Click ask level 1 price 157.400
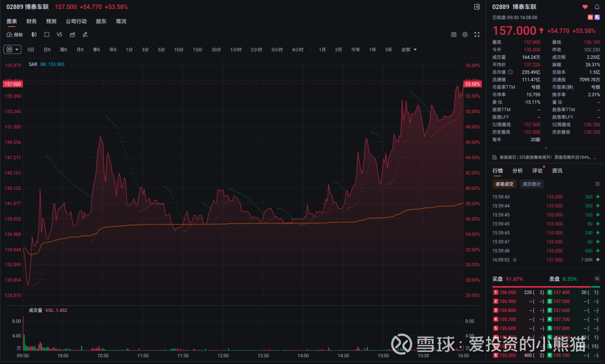The height and width of the screenshot is (364, 605). coord(561,293)
